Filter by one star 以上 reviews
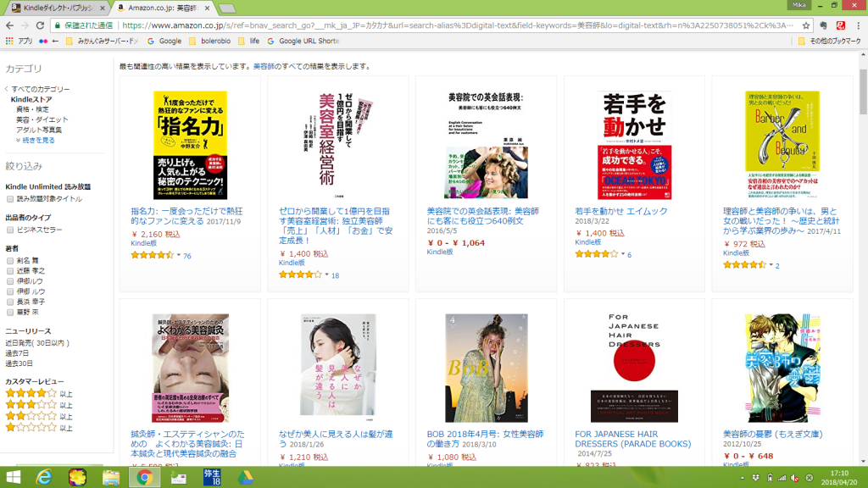Viewport: 868px width, 488px height. point(39,428)
